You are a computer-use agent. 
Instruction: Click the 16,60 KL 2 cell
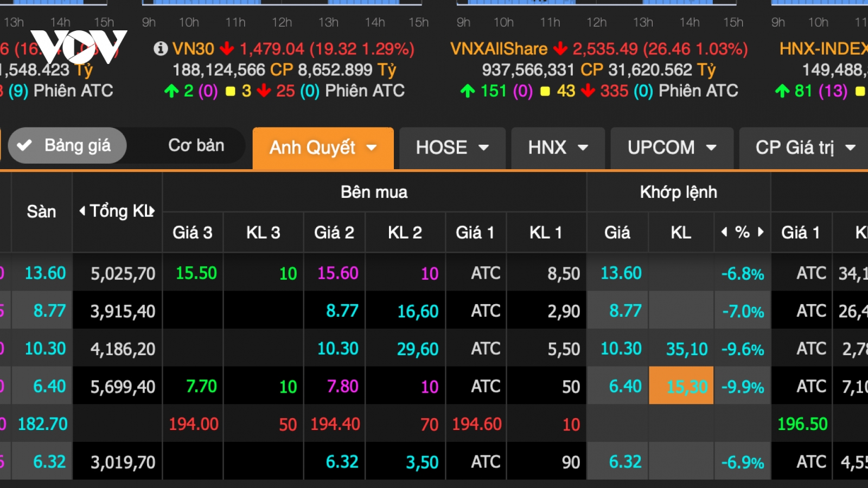click(x=406, y=311)
